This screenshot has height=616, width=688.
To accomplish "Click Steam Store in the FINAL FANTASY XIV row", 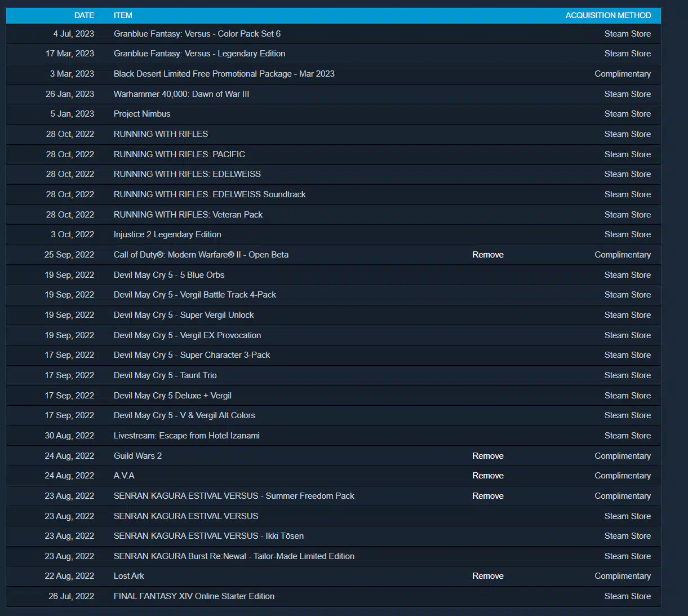I will click(628, 596).
